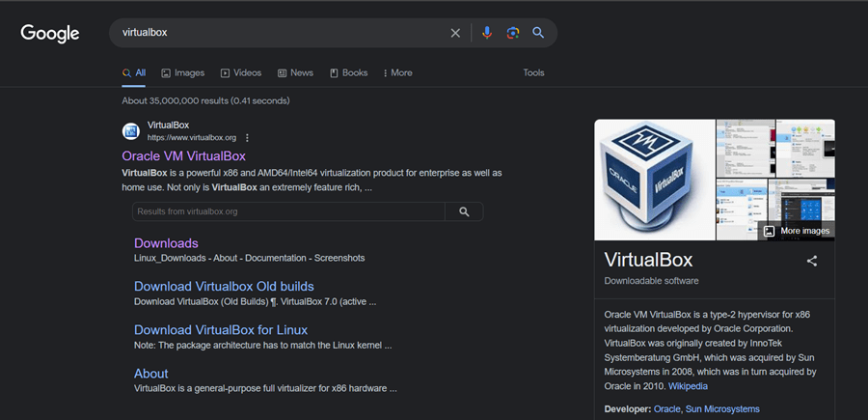The height and width of the screenshot is (420, 868).
Task: Start voice search with microphone icon
Action: pyautogui.click(x=487, y=33)
